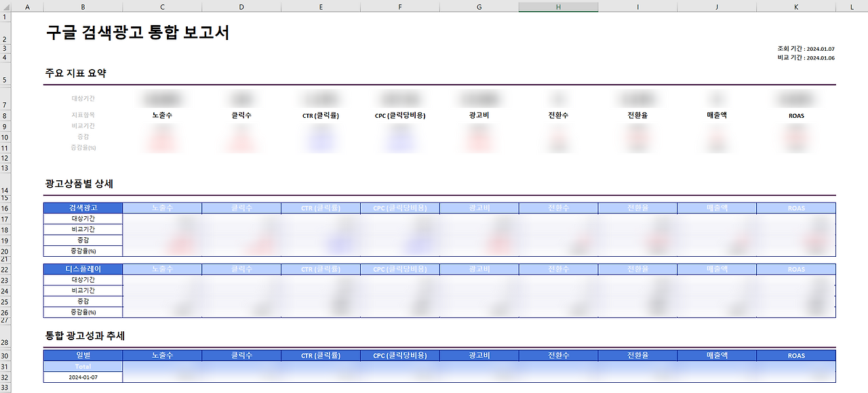Click '전환수' header in the 일별 table

[x=558, y=356]
